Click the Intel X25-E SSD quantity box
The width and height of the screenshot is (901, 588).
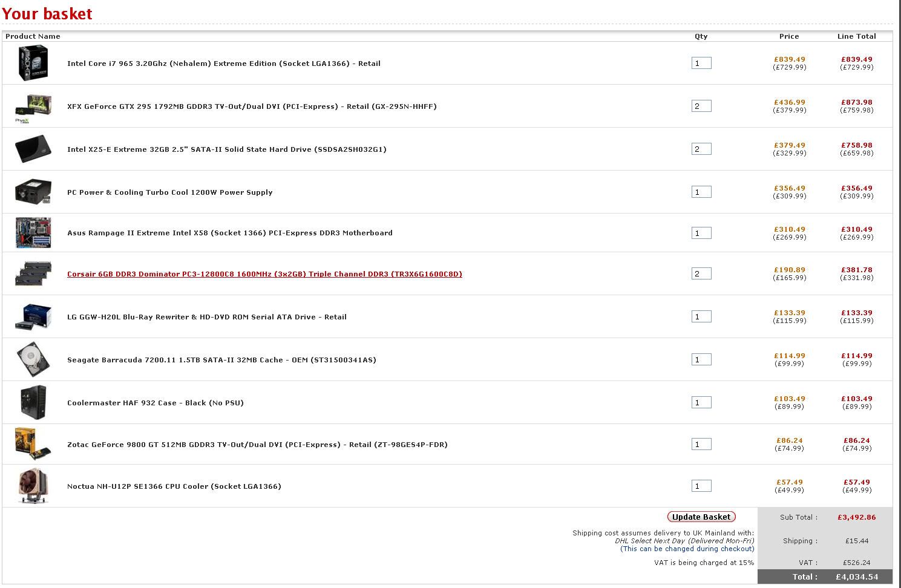click(701, 149)
